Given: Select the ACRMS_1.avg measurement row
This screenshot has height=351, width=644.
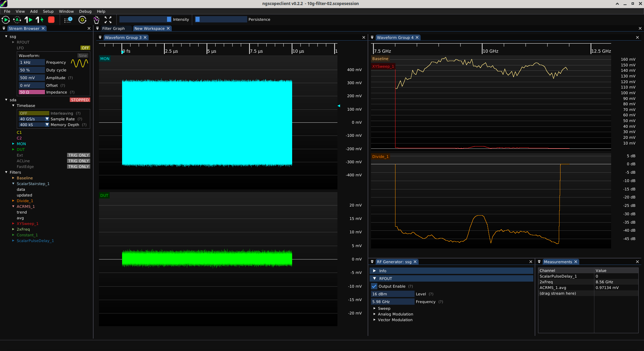Looking at the screenshot, I should (x=588, y=288).
